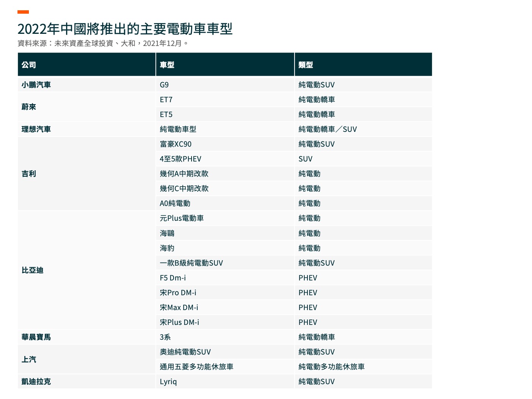Screen dimensions: 532x399
Task: Click the 宋Pro DM-i model cell
Action: pyautogui.click(x=225, y=293)
